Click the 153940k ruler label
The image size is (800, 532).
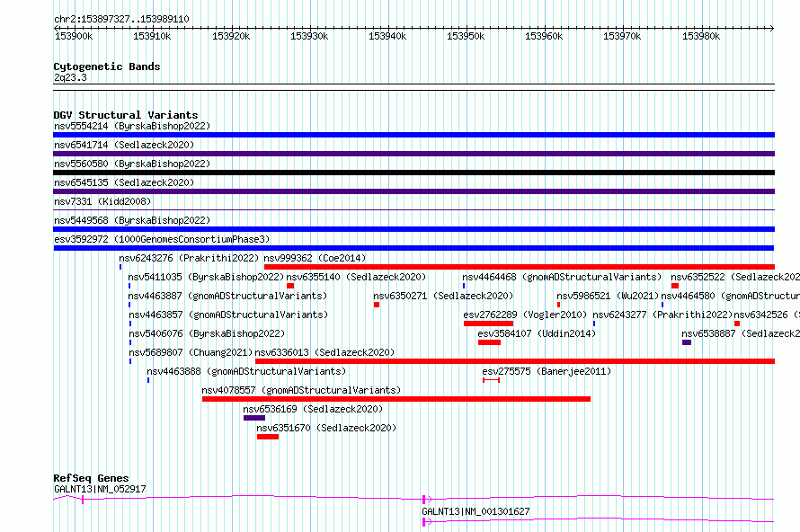point(387,37)
